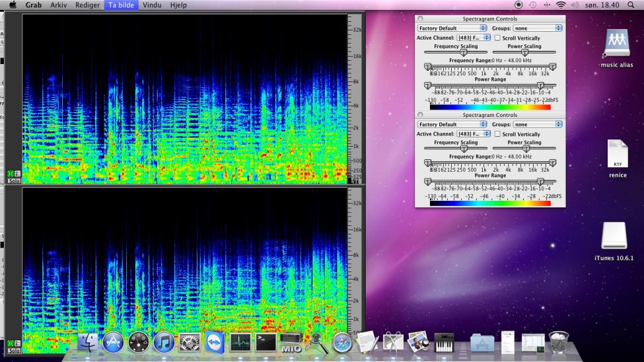Click the Spotlight magnifier in menu bar
The image size is (644, 362).
631,5
